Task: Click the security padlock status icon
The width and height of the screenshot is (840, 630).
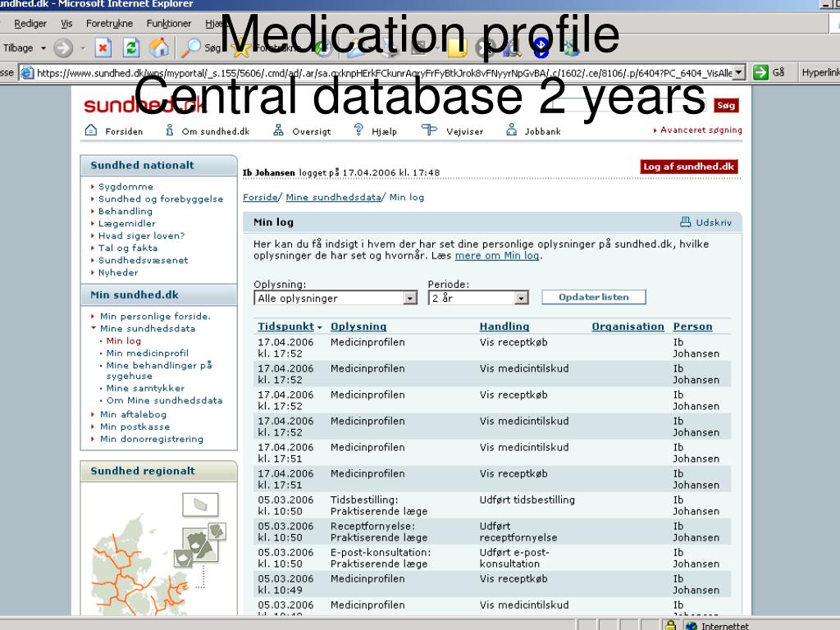Action: click(670, 624)
